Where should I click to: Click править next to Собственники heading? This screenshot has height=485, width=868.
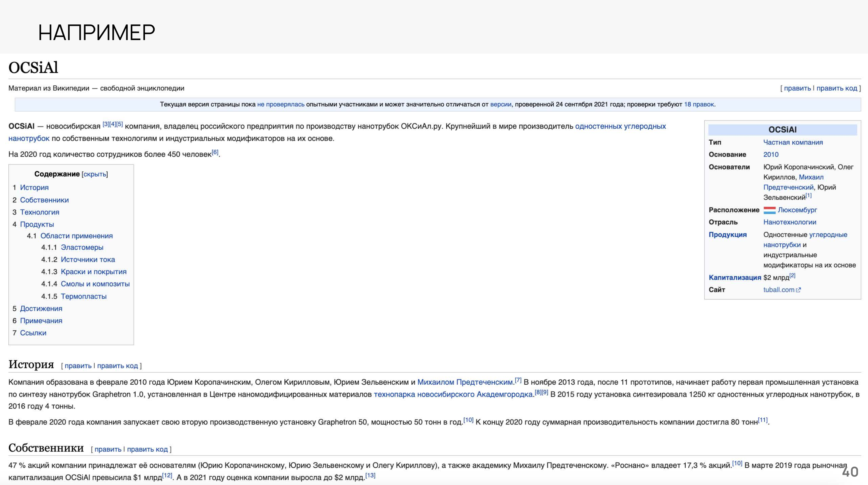pyautogui.click(x=108, y=449)
